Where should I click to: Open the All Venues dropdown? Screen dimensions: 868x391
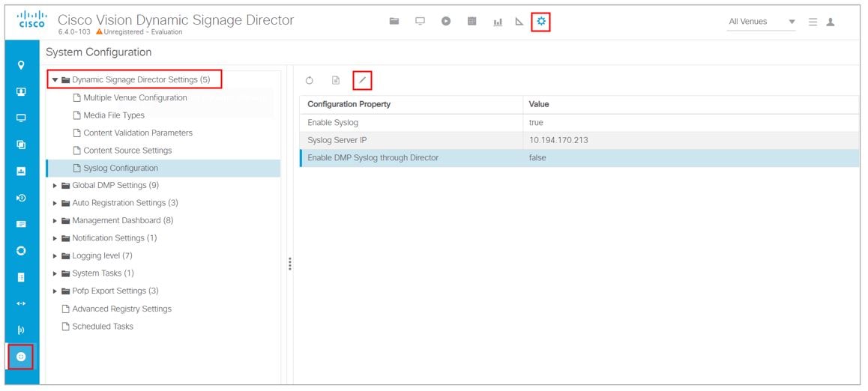pos(761,22)
